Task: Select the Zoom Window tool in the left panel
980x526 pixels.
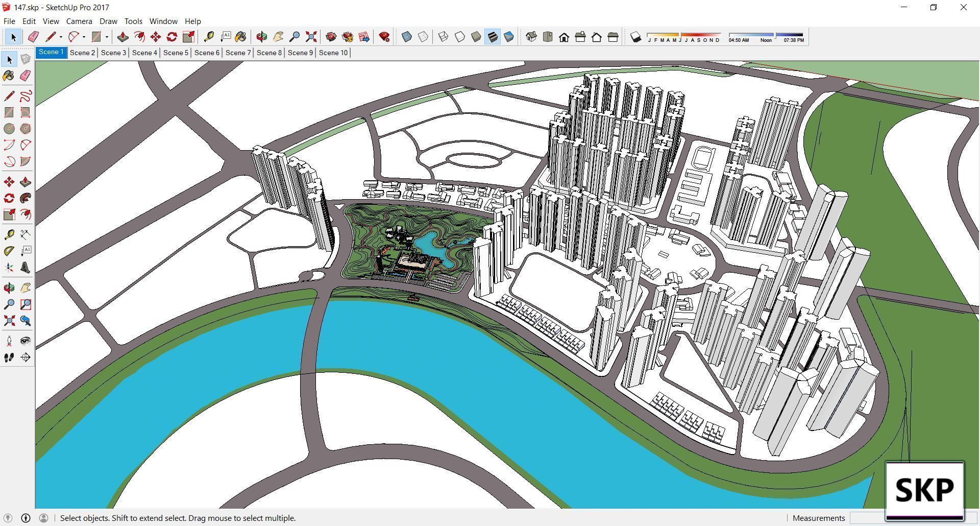Action: point(26,304)
